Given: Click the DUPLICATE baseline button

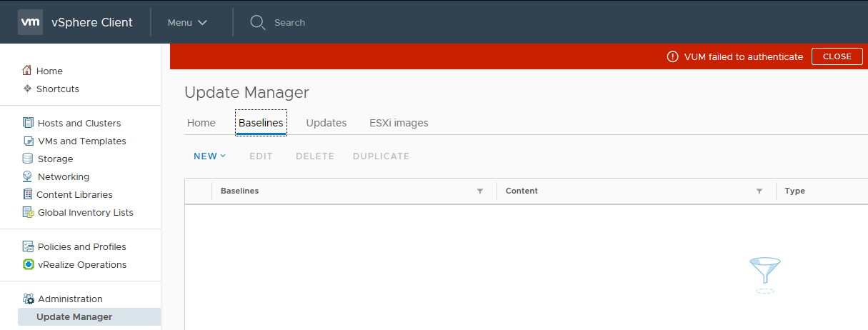Looking at the screenshot, I should pyautogui.click(x=381, y=156).
